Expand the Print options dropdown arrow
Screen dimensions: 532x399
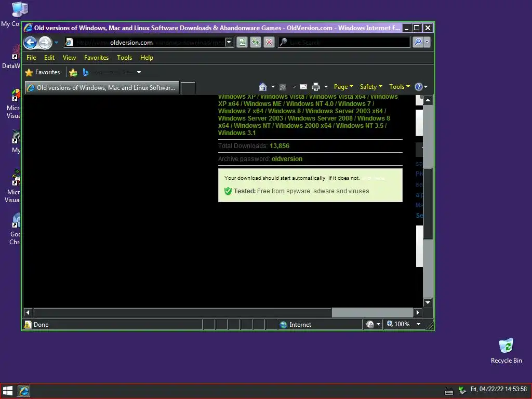(326, 87)
